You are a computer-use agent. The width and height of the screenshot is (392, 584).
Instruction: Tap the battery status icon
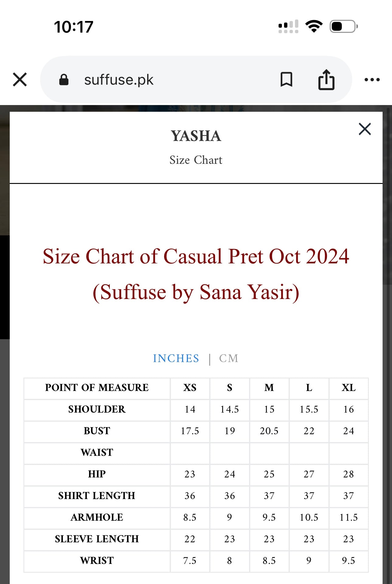tap(344, 26)
